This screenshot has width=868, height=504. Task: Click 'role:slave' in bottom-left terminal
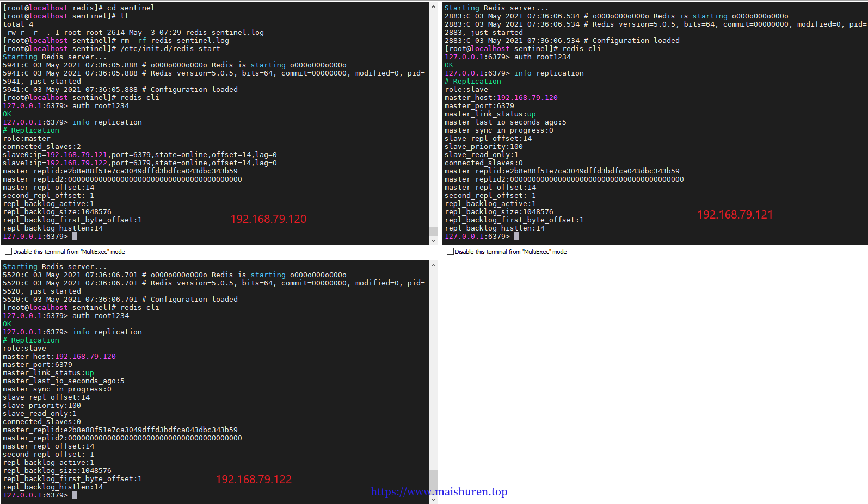24,349
